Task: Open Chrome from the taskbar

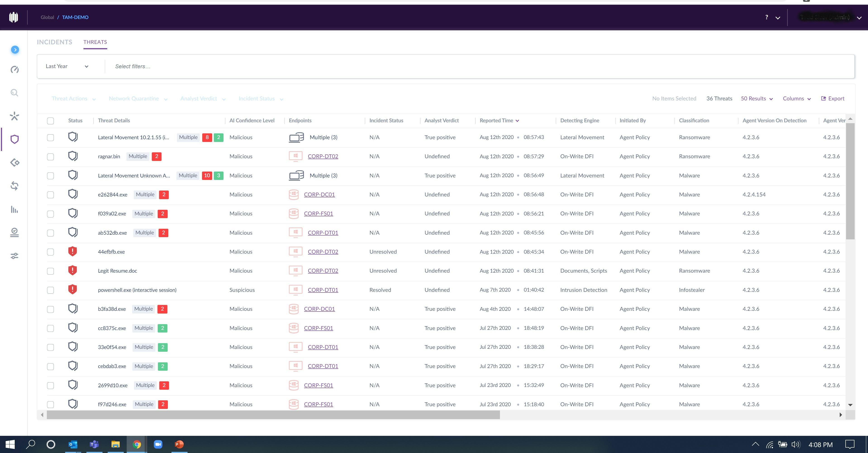Action: 137,445
